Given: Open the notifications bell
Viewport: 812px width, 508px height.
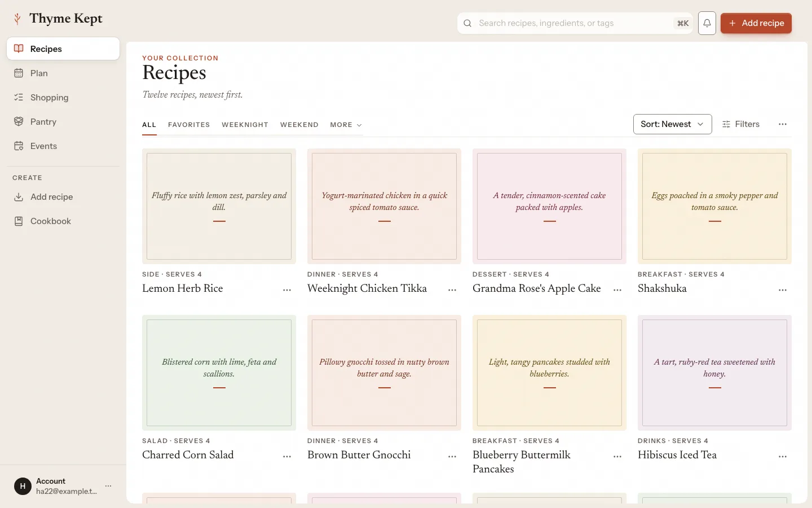Looking at the screenshot, I should click(x=707, y=23).
